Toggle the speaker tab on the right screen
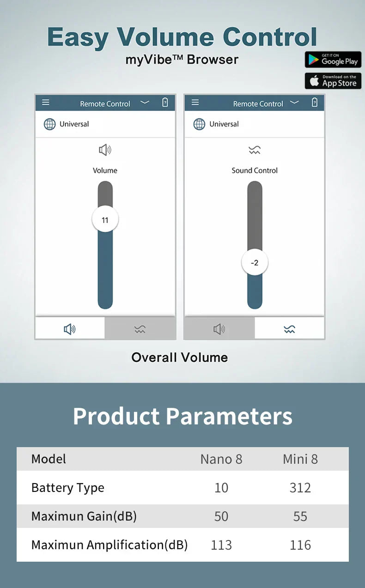Viewport: 365px width, 588px height. tap(219, 329)
